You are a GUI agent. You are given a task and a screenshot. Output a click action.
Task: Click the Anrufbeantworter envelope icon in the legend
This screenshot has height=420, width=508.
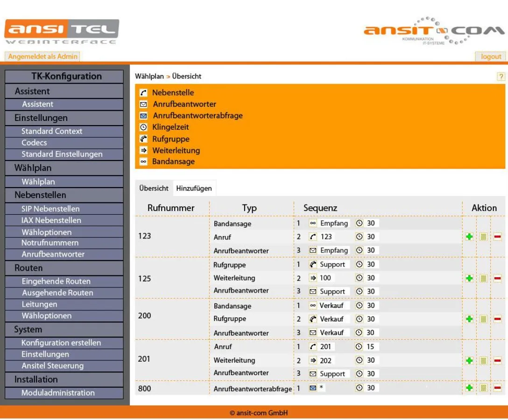(x=142, y=104)
